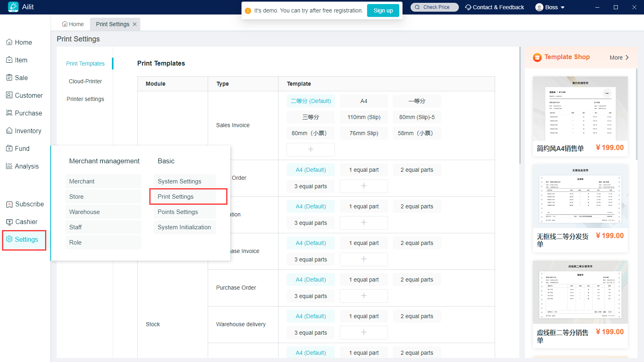Screen dimensions: 644x362
Task: Click the Customer sidebar icon
Action: (x=9, y=95)
